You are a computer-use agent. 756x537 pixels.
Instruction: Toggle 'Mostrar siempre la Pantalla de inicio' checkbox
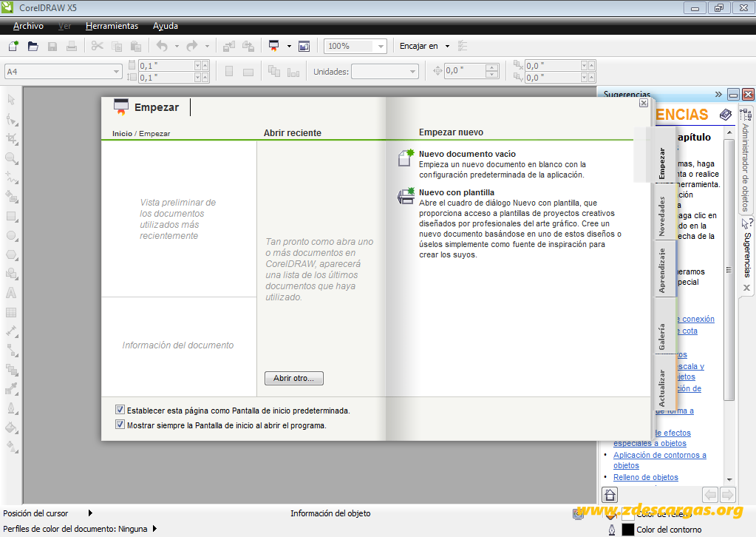pyautogui.click(x=120, y=425)
